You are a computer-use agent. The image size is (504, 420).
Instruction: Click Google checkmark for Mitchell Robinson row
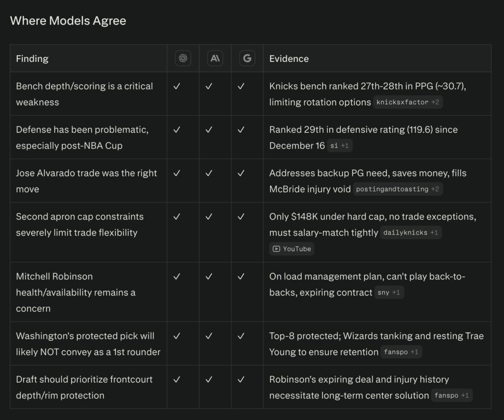pyautogui.click(x=241, y=276)
